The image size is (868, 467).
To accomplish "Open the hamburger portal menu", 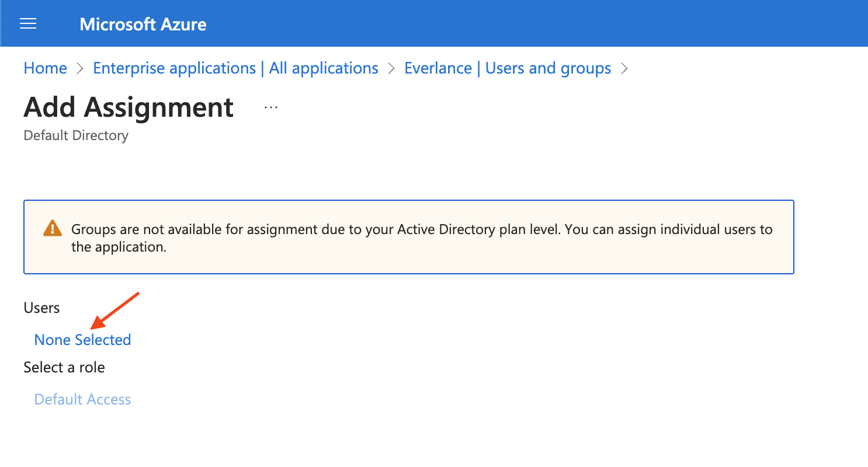I will pyautogui.click(x=28, y=24).
